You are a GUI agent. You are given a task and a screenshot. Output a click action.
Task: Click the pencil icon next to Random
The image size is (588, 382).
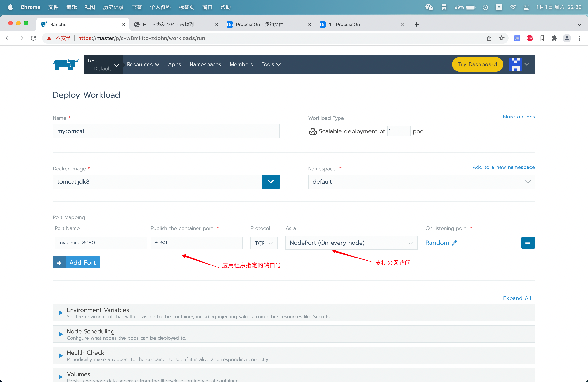point(455,243)
